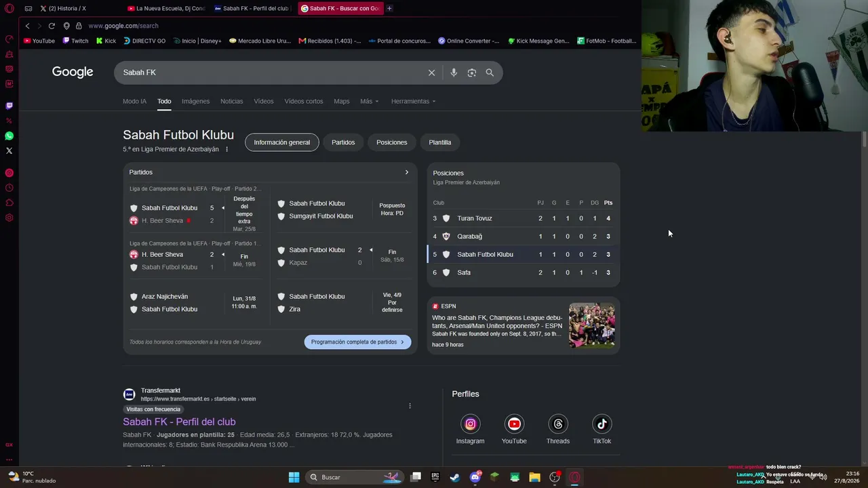868x488 pixels.
Task: Click the Windows taskbar Buscar search box
Action: tap(355, 477)
